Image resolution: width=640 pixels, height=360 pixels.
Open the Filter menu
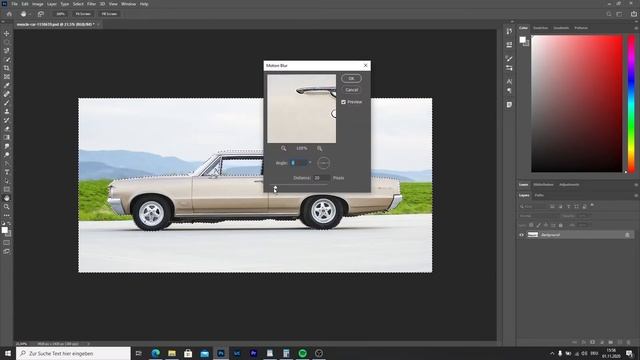[91, 4]
